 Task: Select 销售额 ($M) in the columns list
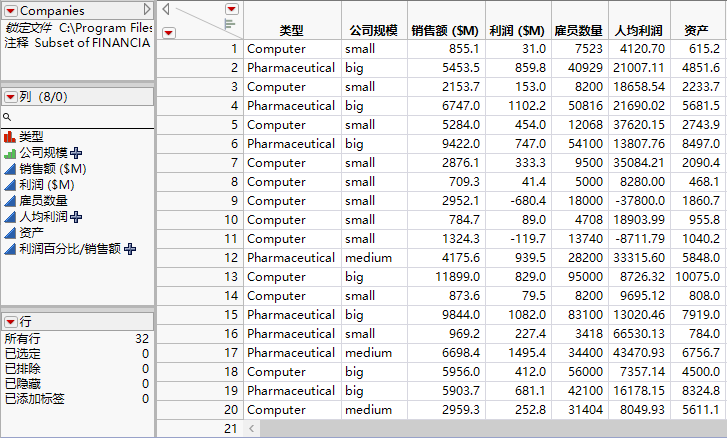pos(53,169)
